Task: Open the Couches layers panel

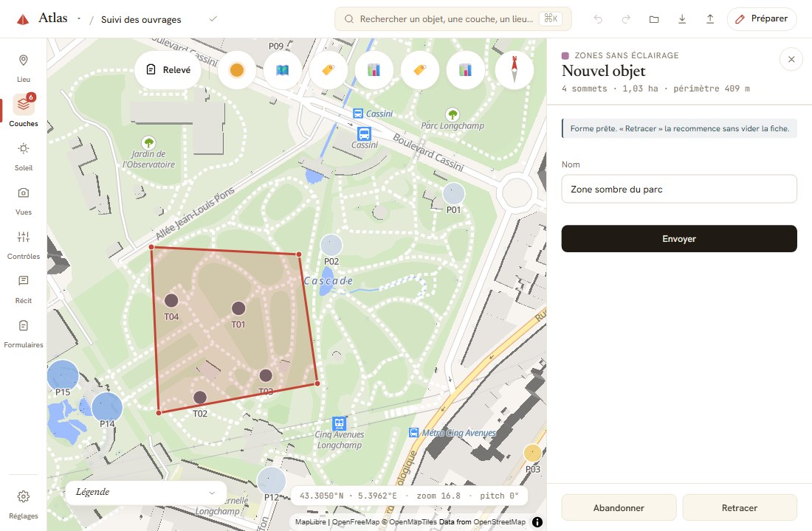Action: [24, 110]
